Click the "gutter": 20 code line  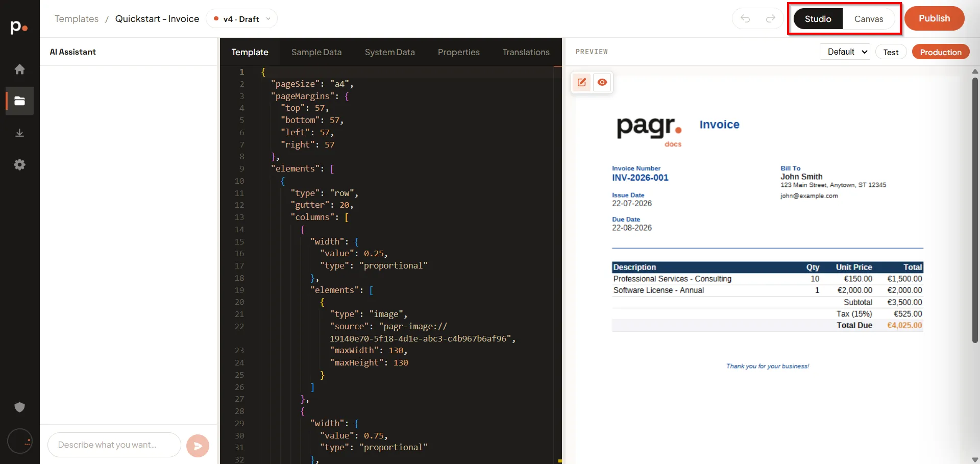click(x=322, y=205)
